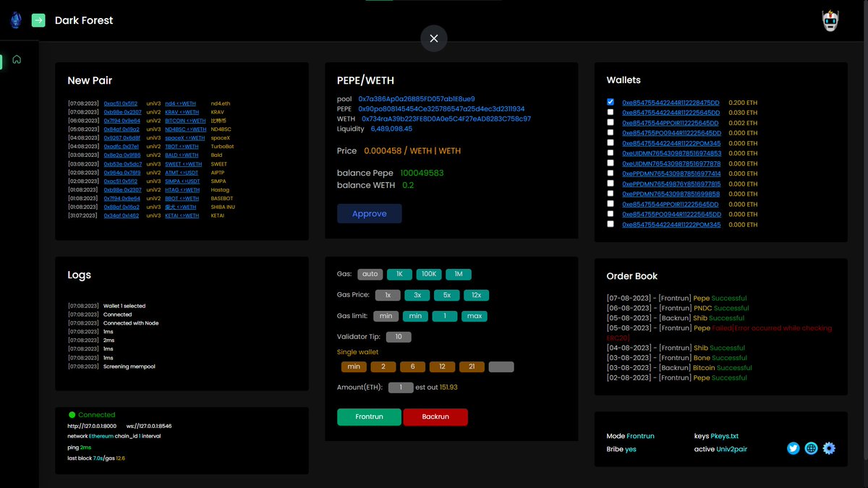Image resolution: width=868 pixels, height=488 pixels.
Task: Uncheck the wallet with 0.200 ETH
Action: click(x=610, y=102)
